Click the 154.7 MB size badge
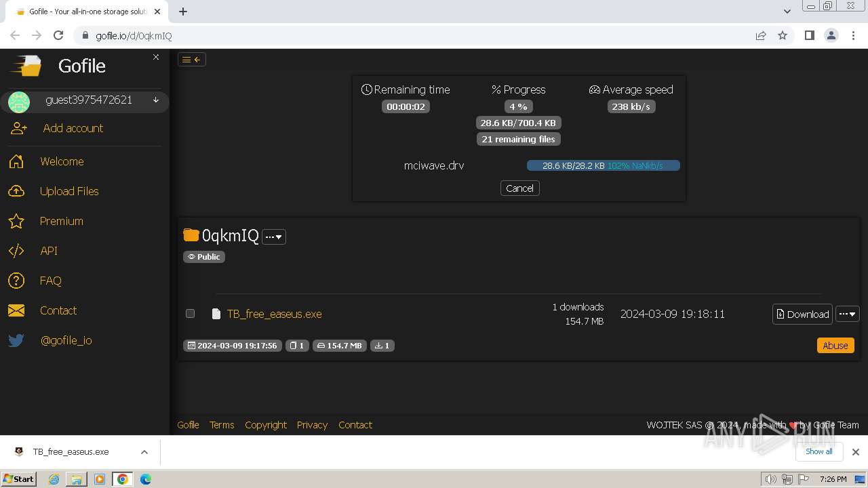Viewport: 868px width, 488px height. click(340, 346)
